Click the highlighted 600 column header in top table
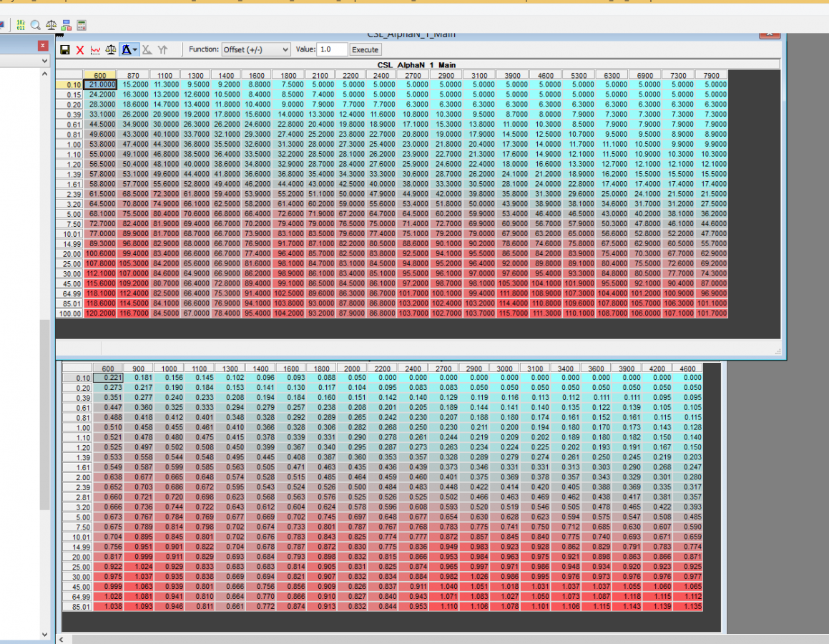The width and height of the screenshot is (829, 644). tap(100, 75)
